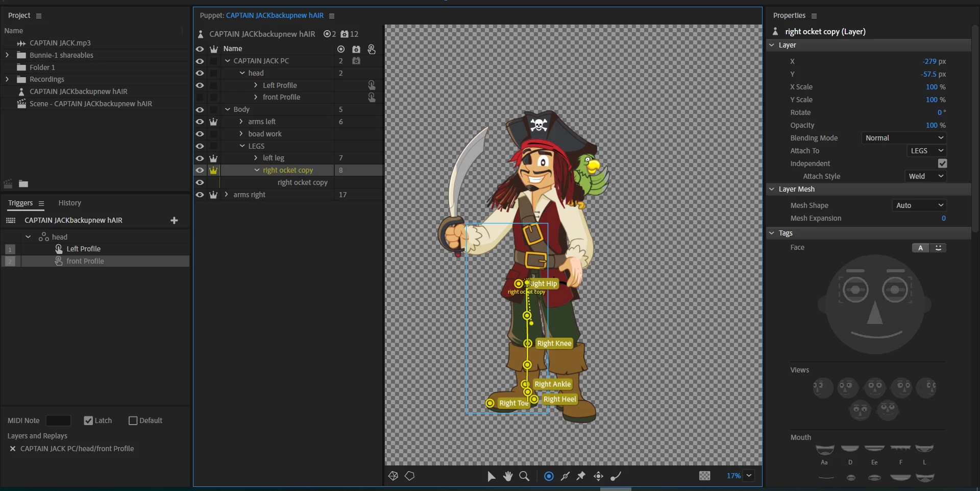This screenshot has width=980, height=491.
Task: Click the clapboard new scene icon in Project
Action: (8, 183)
